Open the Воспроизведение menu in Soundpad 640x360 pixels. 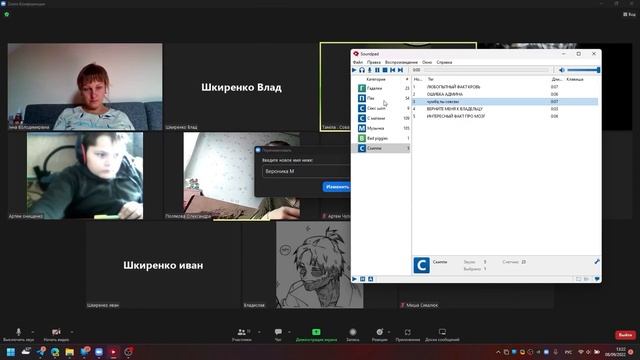click(x=401, y=62)
